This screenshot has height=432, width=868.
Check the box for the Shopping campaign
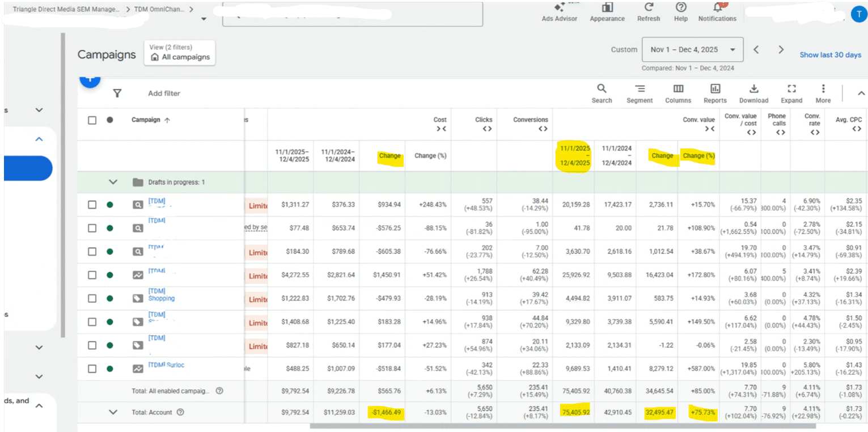(92, 299)
